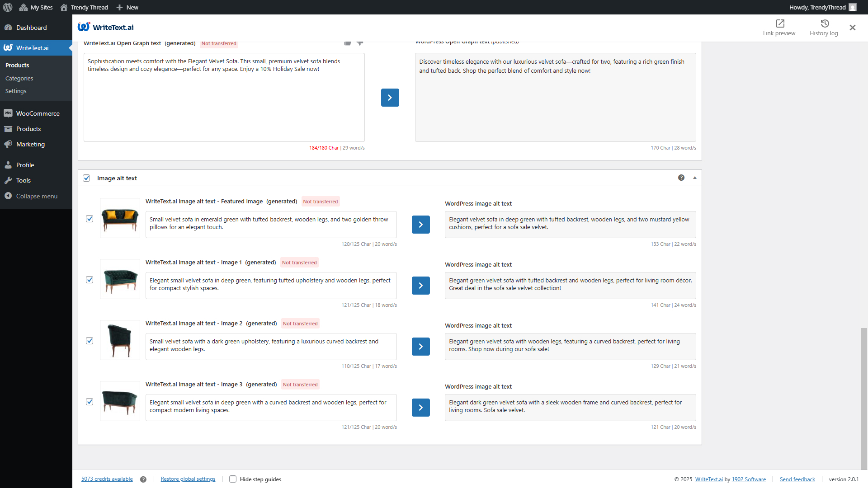Open the WooCommerce menu in the sidebar
Screen dimensions: 868x488
(38, 113)
